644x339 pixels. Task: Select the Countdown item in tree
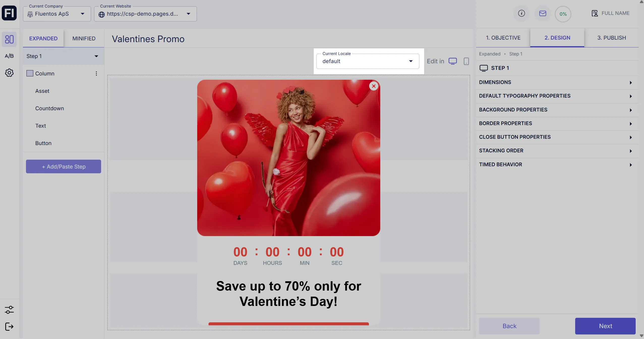[x=50, y=108]
